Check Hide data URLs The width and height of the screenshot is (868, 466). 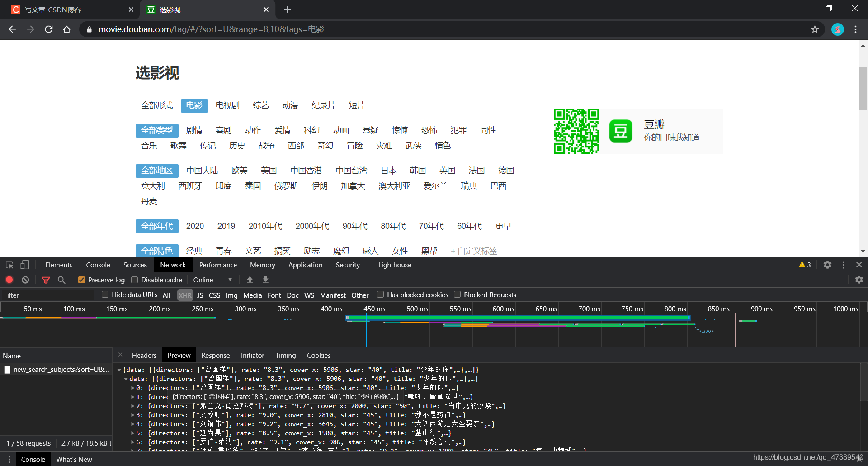click(105, 295)
